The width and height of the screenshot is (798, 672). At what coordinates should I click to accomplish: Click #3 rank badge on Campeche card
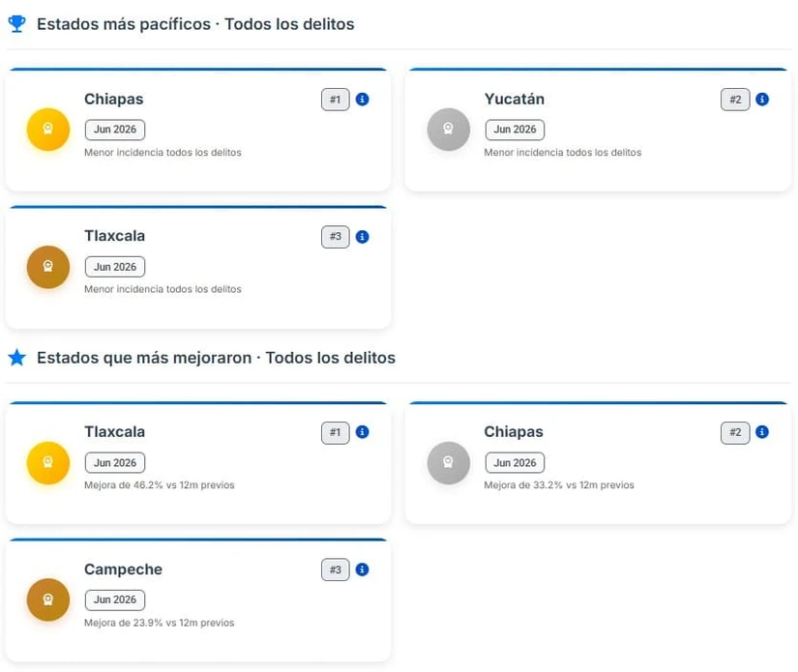pyautogui.click(x=335, y=570)
